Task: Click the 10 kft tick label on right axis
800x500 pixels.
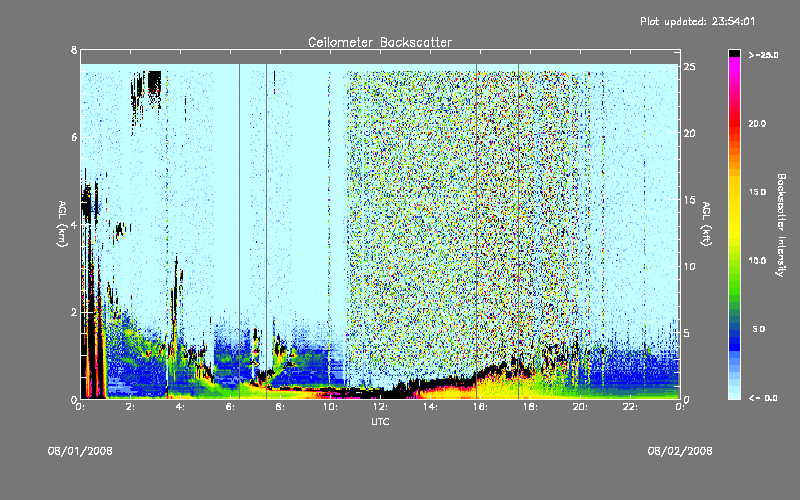Action: point(689,267)
